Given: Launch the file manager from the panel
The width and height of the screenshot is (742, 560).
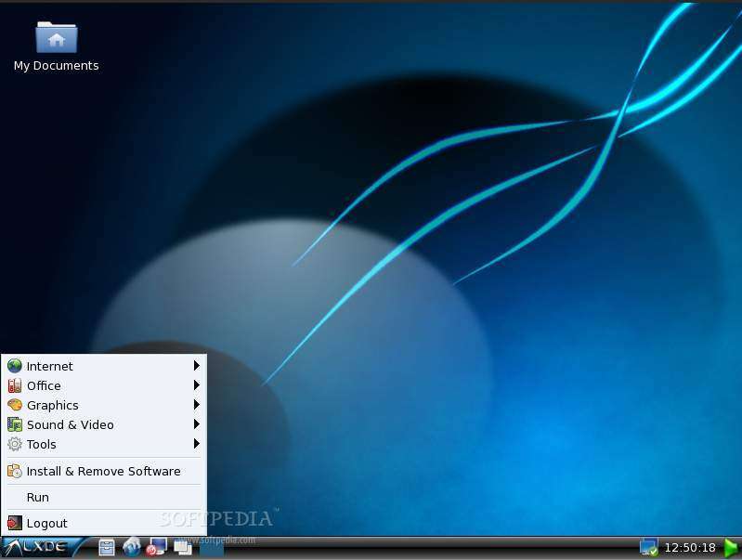Looking at the screenshot, I should point(107,548).
